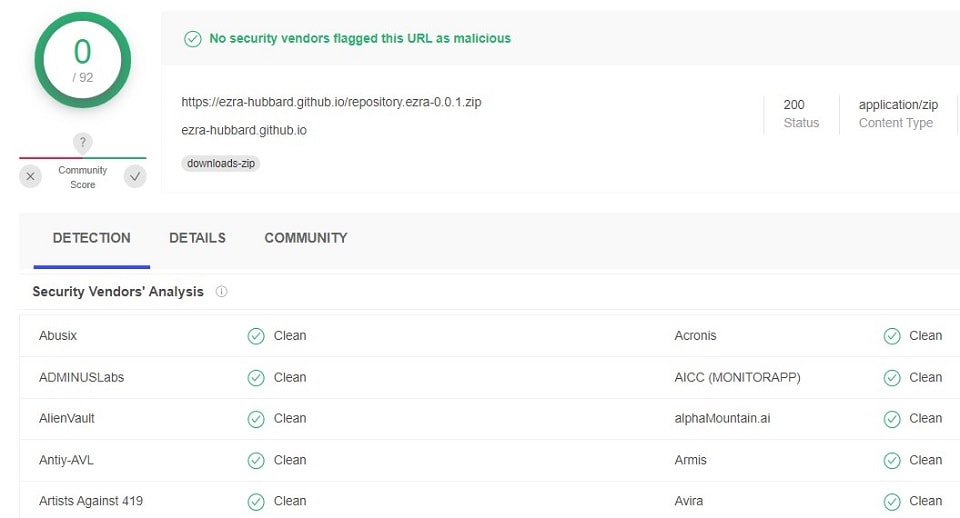960x518 pixels.
Task: Click the community score red-green bar
Action: pos(82,158)
